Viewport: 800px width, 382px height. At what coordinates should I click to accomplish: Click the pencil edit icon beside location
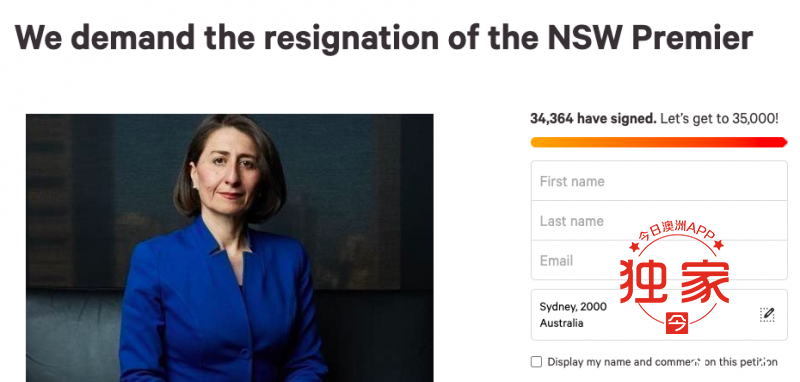[x=767, y=314]
